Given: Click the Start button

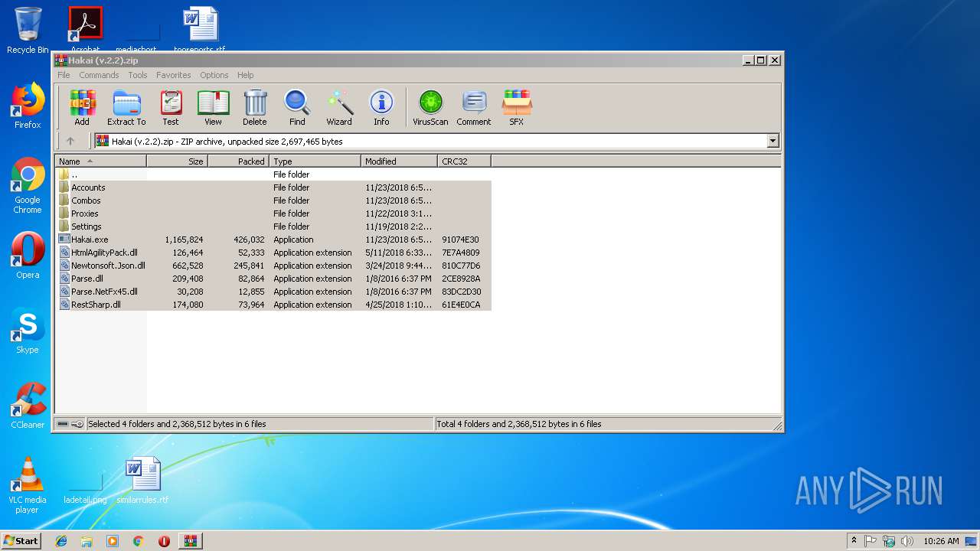Looking at the screenshot, I should pos(21,540).
